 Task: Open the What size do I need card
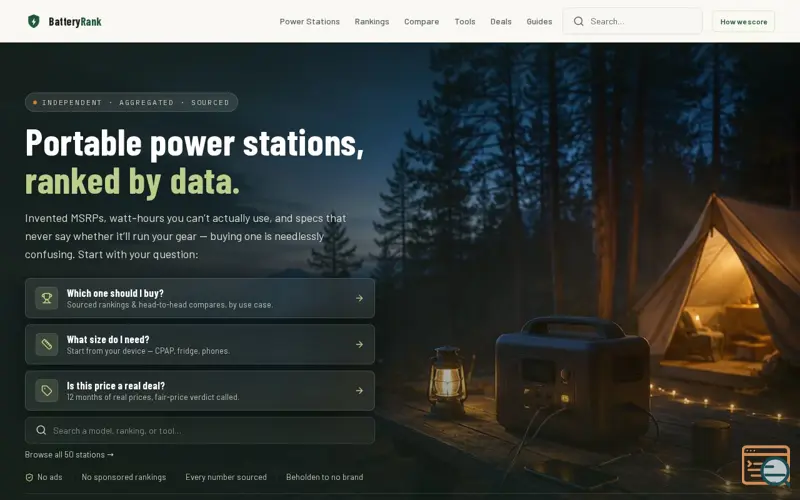coord(199,344)
